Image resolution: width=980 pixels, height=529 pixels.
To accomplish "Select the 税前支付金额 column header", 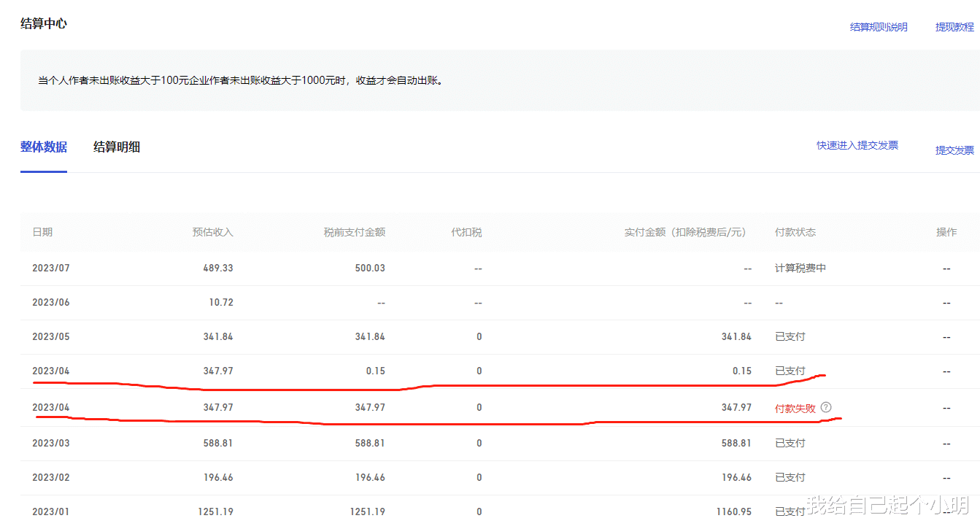I will [355, 232].
